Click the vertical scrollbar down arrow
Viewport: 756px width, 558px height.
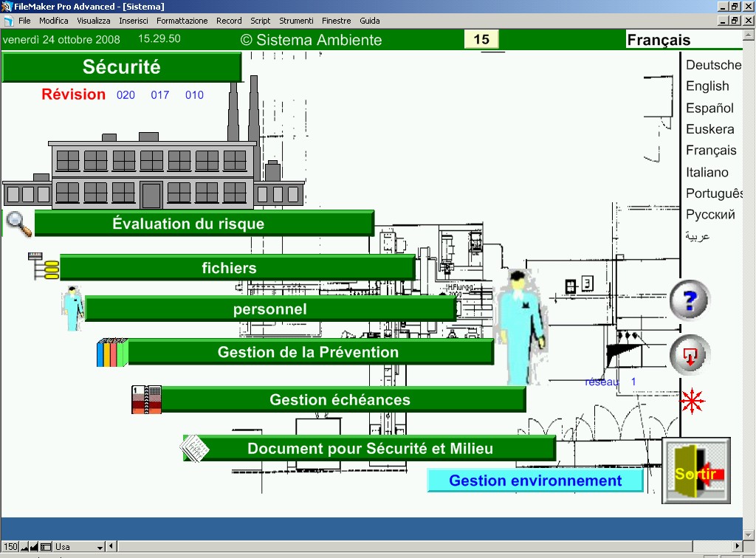point(749,535)
